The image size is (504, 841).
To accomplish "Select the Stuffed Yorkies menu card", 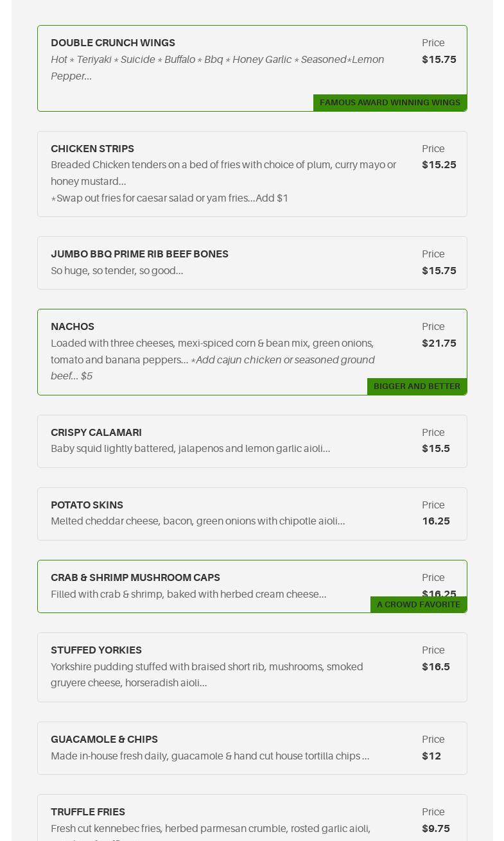I will (x=252, y=667).
